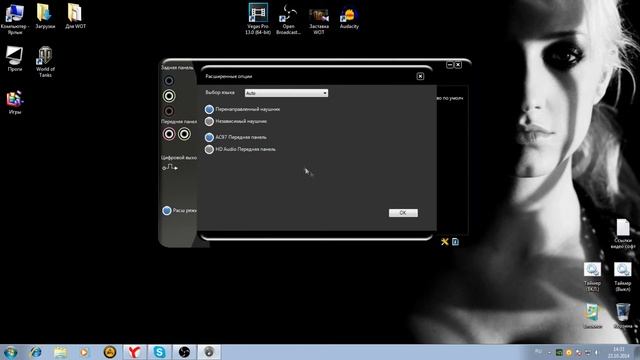Screen dimensions: 640x360
Task: Close the advanced options dialog
Action: coord(420,76)
